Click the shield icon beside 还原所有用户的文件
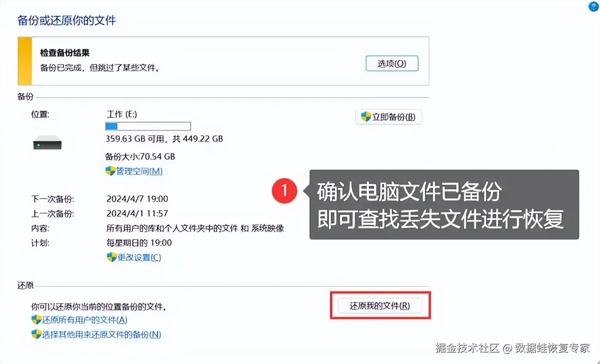Image resolution: width=600 pixels, height=364 pixels. click(36, 319)
